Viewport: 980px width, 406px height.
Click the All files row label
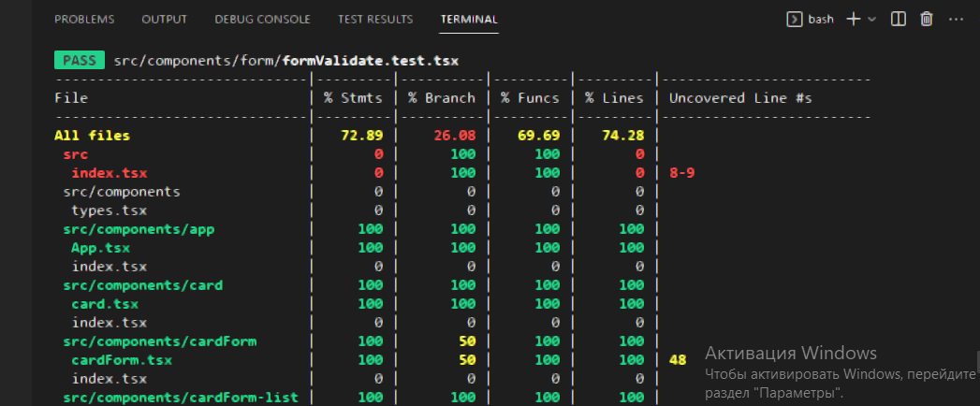click(93, 136)
